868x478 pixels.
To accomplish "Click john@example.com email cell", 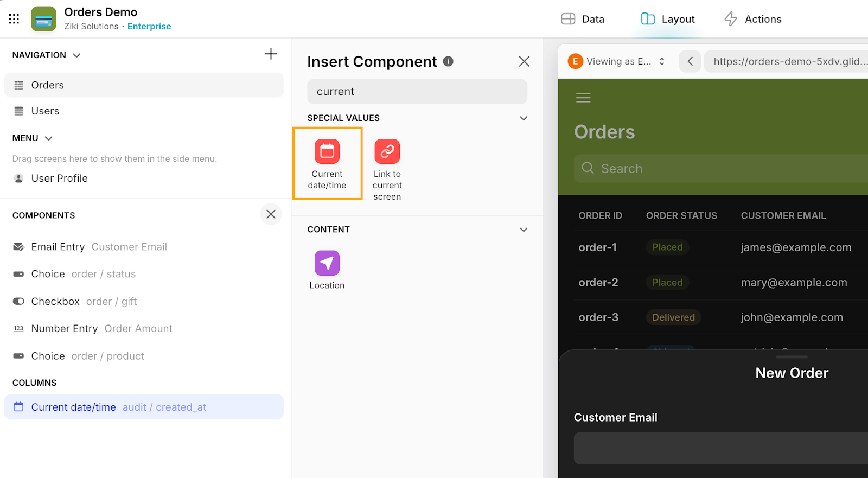I will tap(792, 317).
